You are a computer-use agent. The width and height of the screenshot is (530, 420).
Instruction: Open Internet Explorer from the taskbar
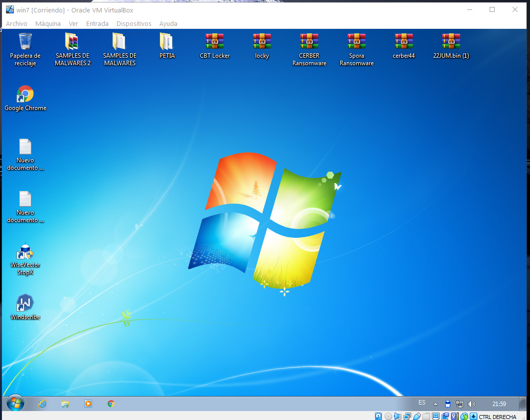[x=42, y=404]
